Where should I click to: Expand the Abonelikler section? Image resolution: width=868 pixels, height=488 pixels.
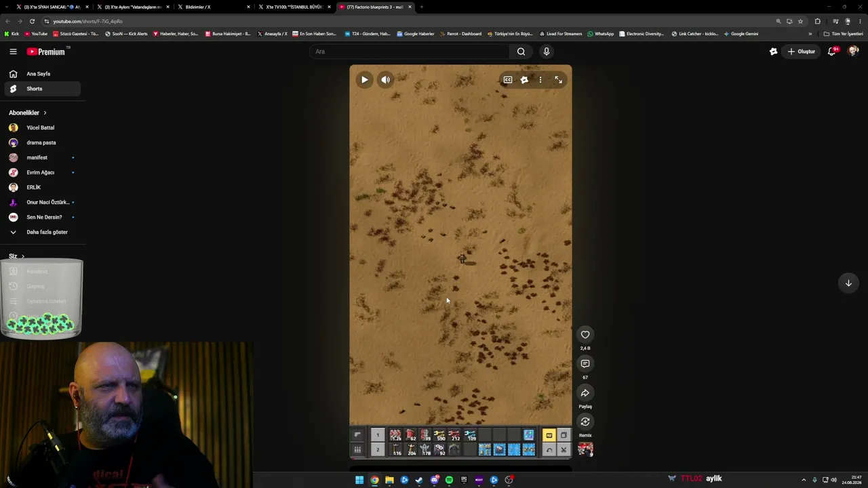click(28, 113)
